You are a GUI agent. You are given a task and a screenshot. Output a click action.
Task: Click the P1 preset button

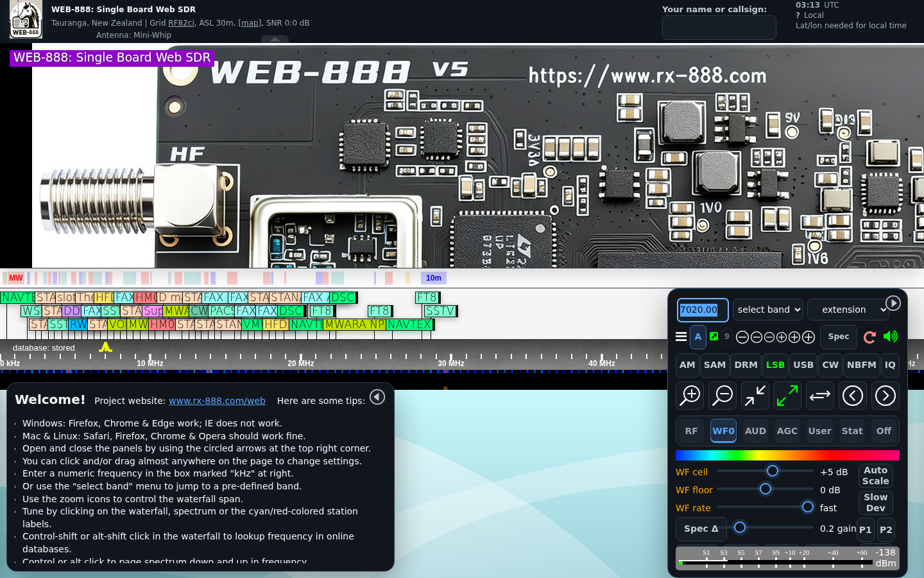865,530
